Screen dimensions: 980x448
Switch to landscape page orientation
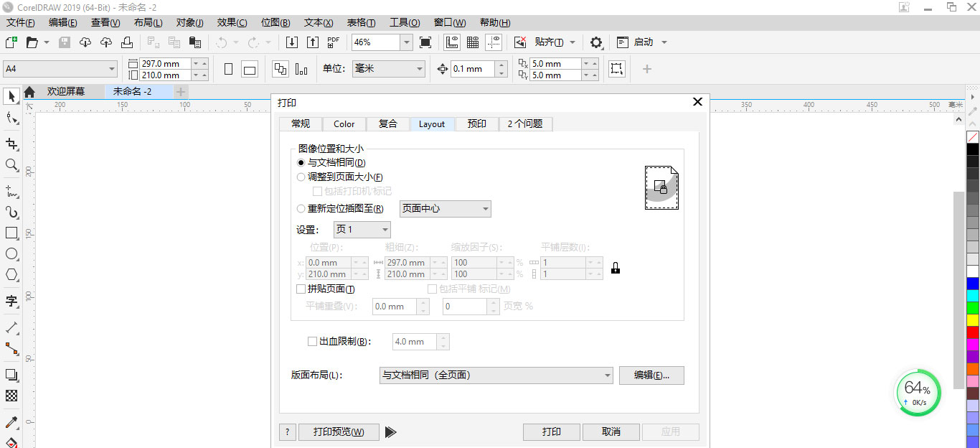coord(248,68)
